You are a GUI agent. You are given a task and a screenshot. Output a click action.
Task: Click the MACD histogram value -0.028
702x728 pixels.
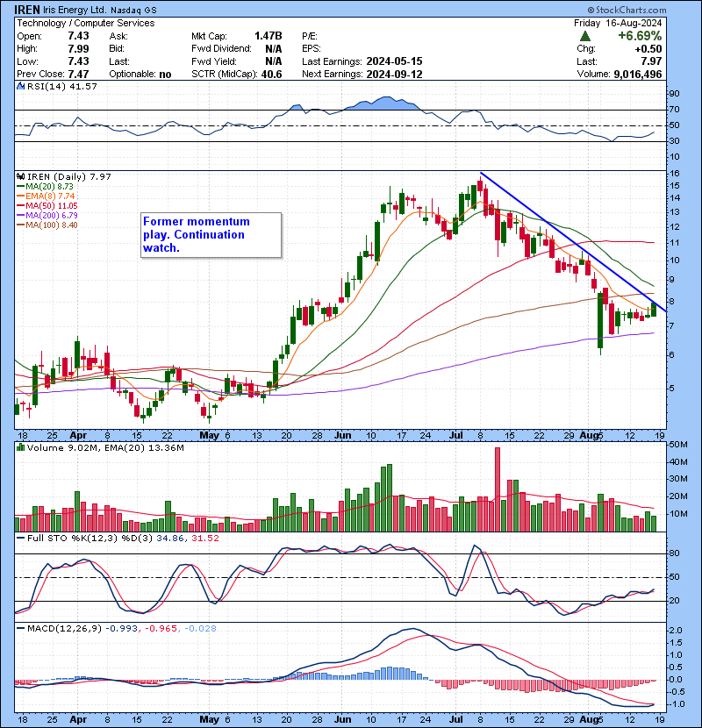[x=200, y=628]
